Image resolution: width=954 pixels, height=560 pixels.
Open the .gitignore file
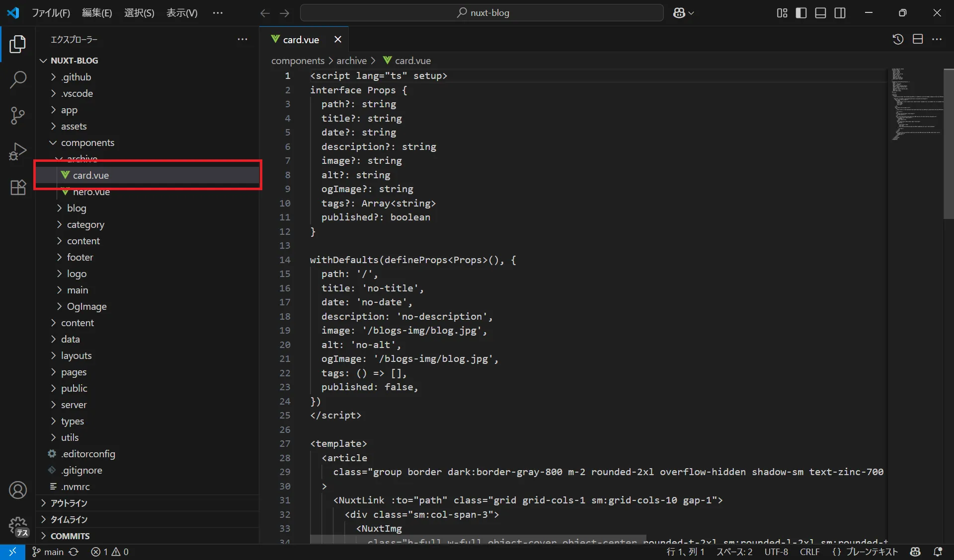(x=148, y=470)
